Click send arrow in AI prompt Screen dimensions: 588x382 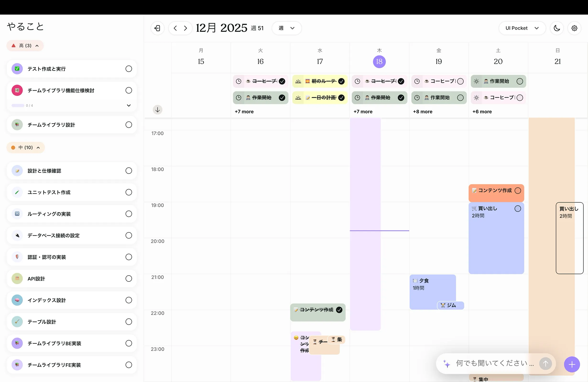pyautogui.click(x=545, y=363)
